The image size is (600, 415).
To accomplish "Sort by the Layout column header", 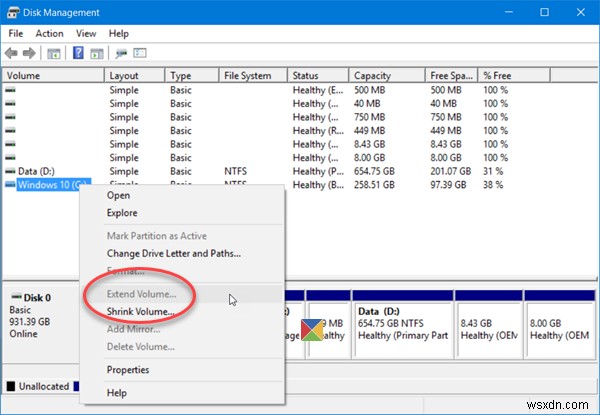I will click(135, 76).
